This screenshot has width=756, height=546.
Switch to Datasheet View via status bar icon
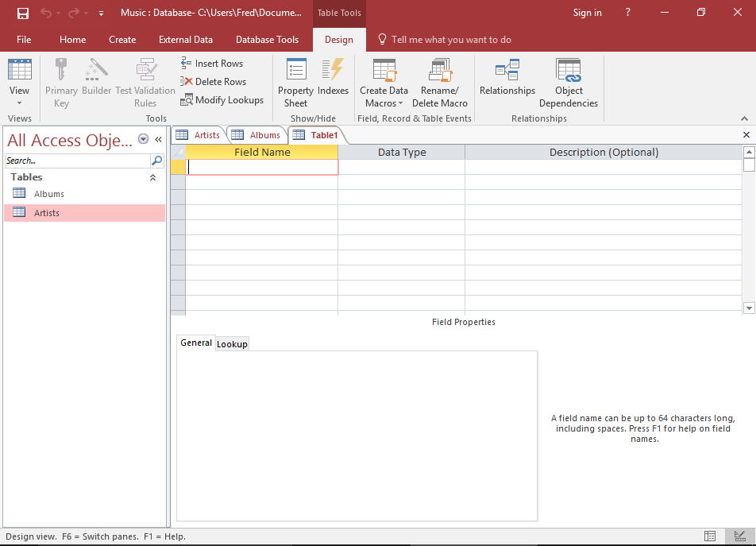point(709,536)
